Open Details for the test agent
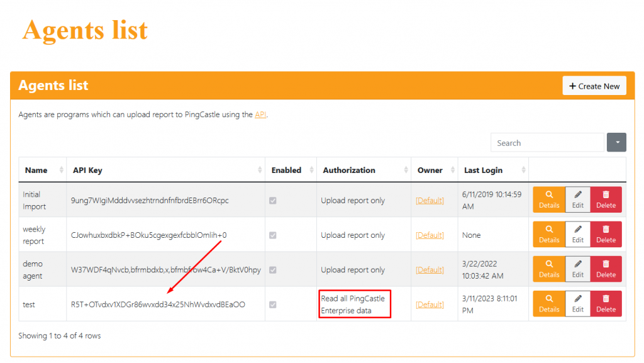 coord(548,304)
